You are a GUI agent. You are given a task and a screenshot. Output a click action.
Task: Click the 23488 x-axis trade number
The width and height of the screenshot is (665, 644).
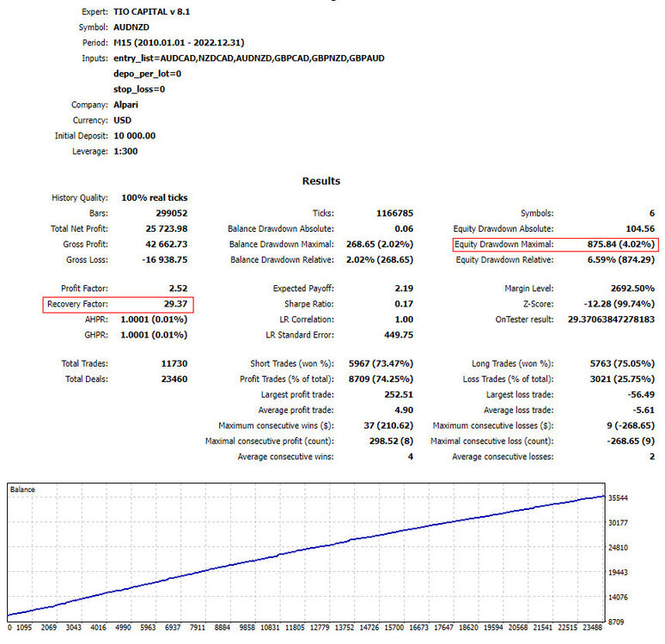(592, 628)
